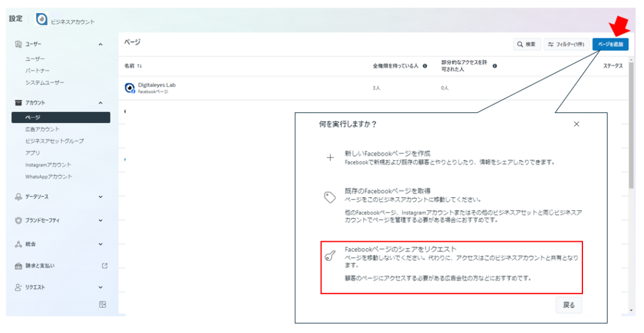The width and height of the screenshot is (644, 333).
Task: Click the 設定 title at top left
Action: click(16, 18)
